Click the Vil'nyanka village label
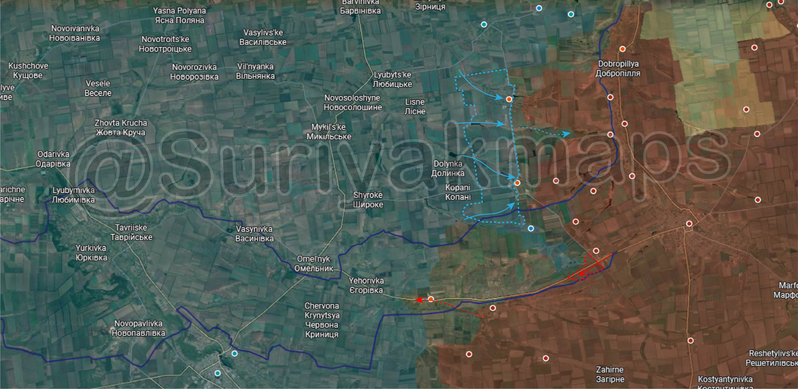Screen dimensions: 798x389 coord(255,71)
